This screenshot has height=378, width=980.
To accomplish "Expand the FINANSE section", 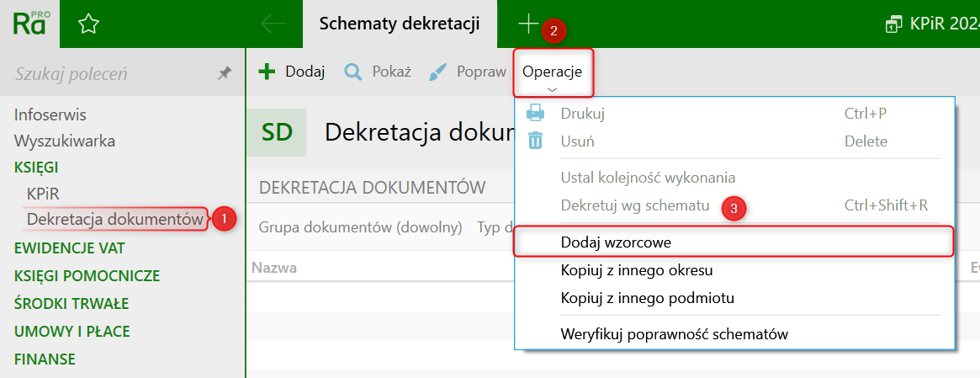I will coord(45,359).
